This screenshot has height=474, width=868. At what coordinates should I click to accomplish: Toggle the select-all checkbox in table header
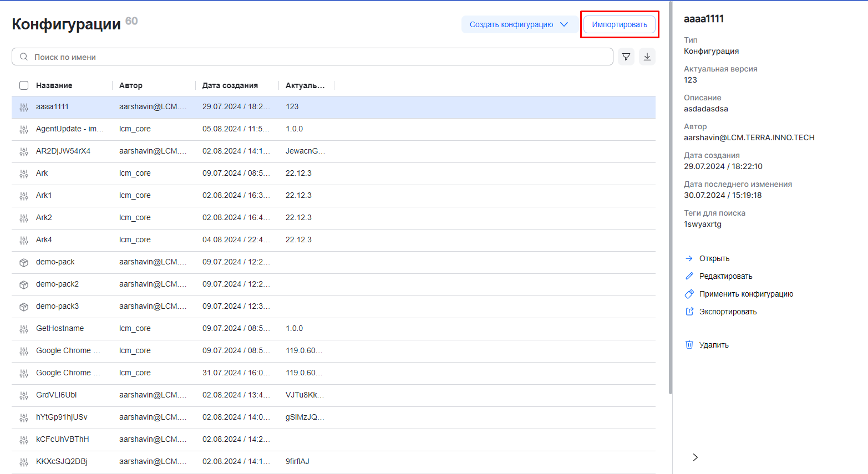(x=24, y=85)
